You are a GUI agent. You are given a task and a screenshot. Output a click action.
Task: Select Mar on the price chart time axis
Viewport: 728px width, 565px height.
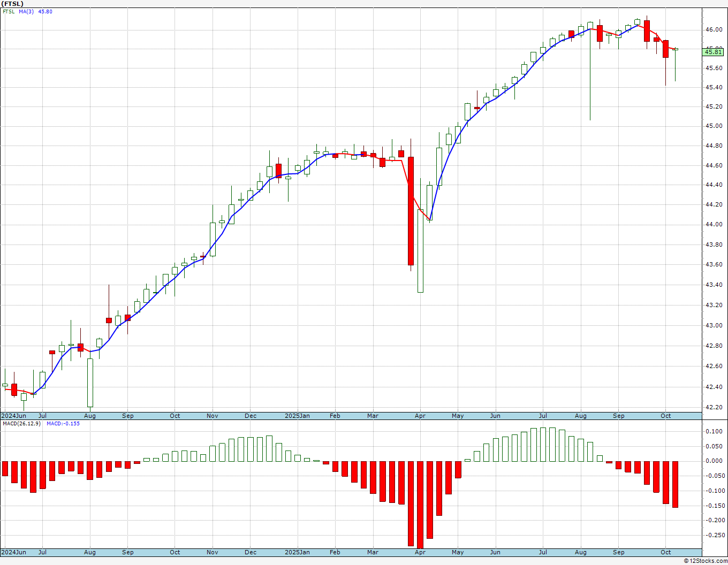coord(373,416)
